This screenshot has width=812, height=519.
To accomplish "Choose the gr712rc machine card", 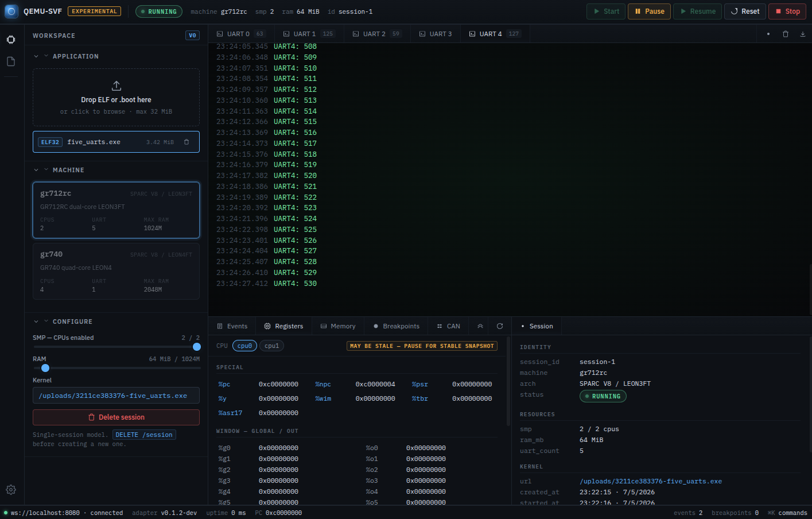I will click(116, 210).
